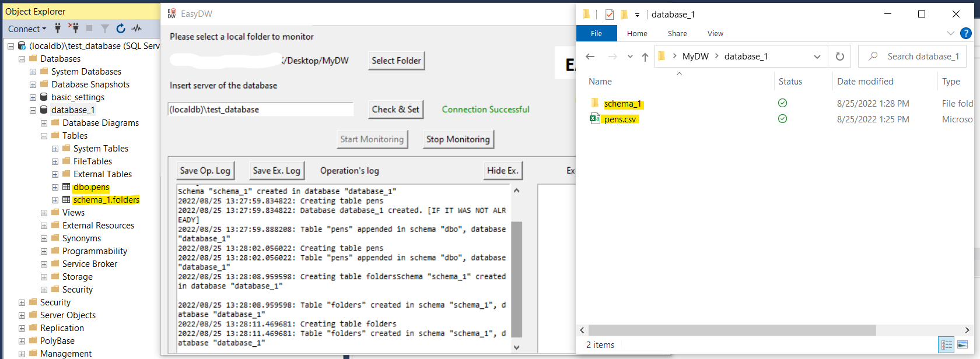The image size is (980, 359).
Task: Click the operation log scroll down arrow
Action: point(516,347)
